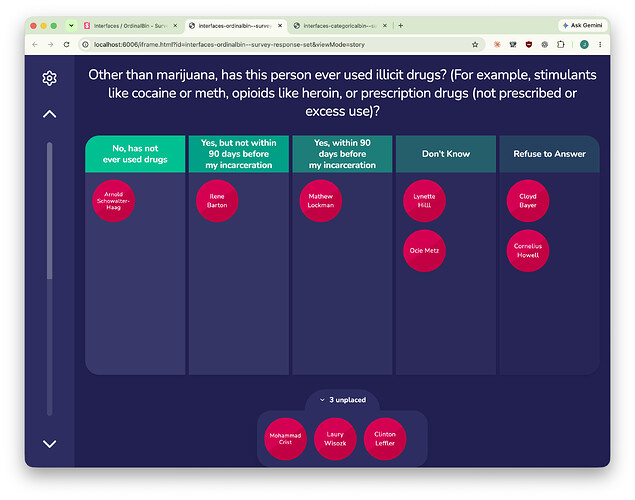This screenshot has height=500, width=635.
Task: Open the Chrome profile avatar
Action: coord(584,45)
